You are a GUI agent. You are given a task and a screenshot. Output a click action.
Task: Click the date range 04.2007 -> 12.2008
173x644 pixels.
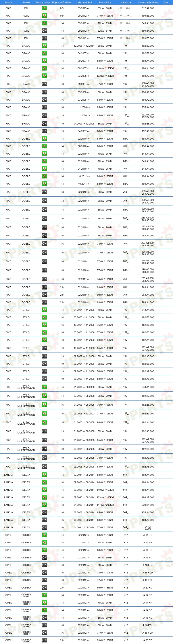click(x=84, y=123)
